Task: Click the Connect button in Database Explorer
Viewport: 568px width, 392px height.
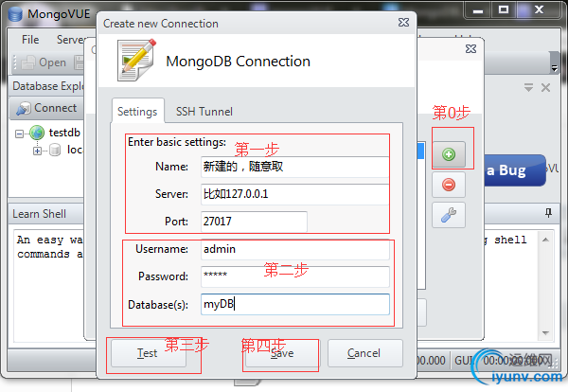Action: (x=47, y=108)
